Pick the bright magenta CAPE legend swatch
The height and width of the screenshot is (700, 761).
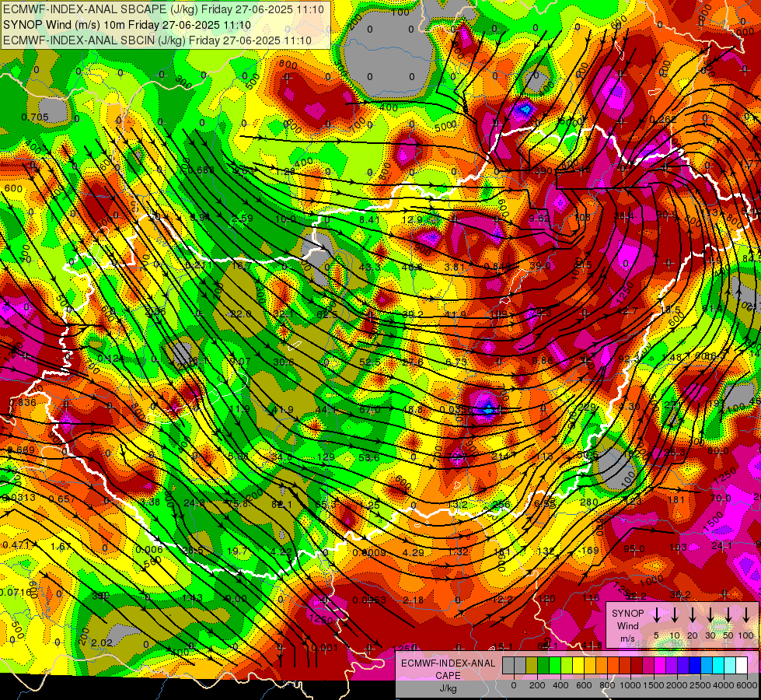pos(660,665)
